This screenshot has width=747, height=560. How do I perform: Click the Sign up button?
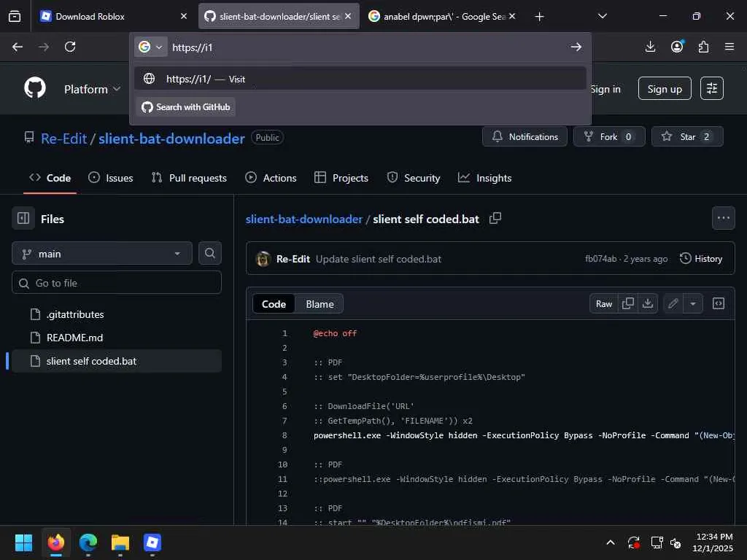pos(665,88)
